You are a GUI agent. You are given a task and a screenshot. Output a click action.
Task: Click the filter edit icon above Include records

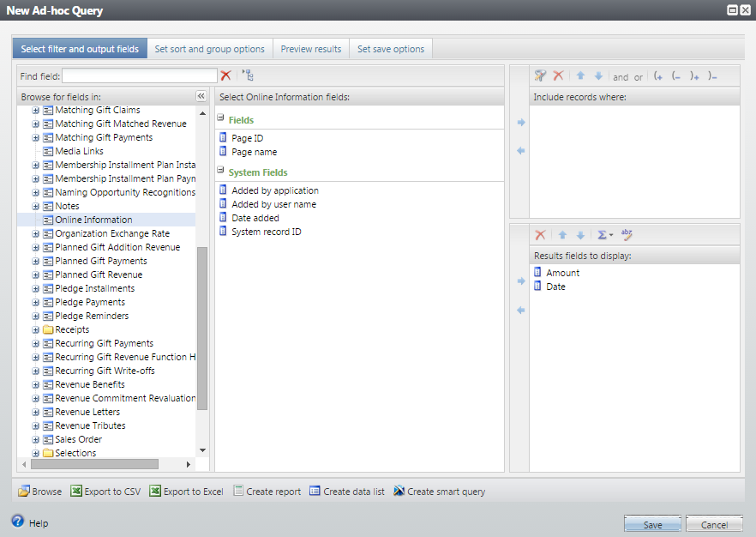[540, 75]
